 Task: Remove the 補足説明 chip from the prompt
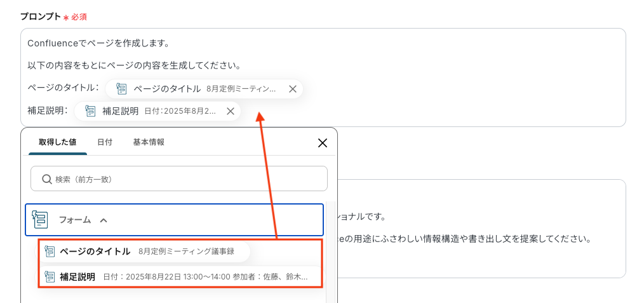pos(231,111)
